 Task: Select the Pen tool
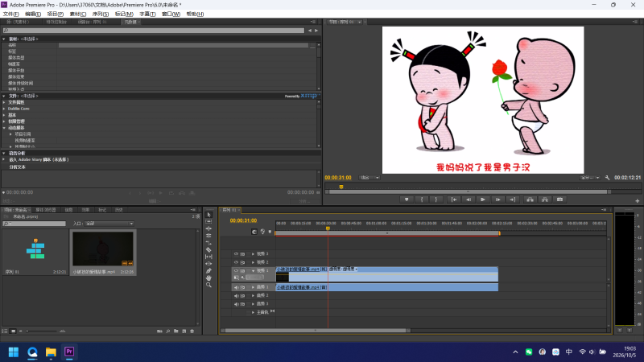click(x=208, y=271)
